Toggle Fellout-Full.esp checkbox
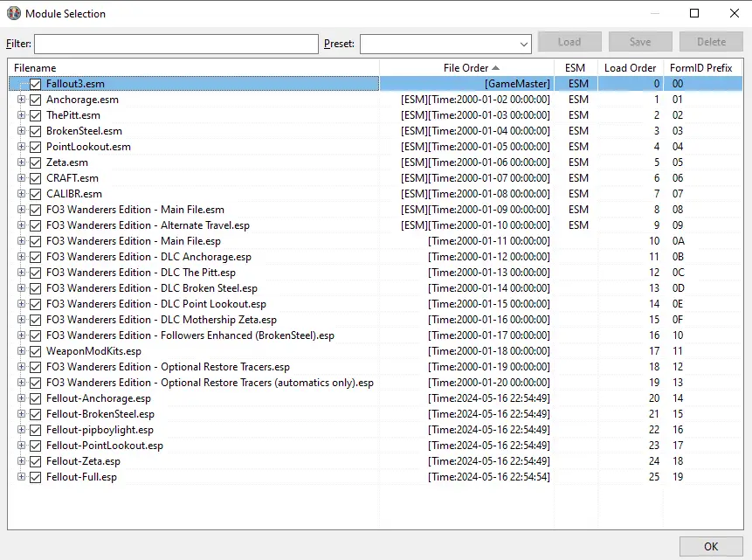 (36, 477)
